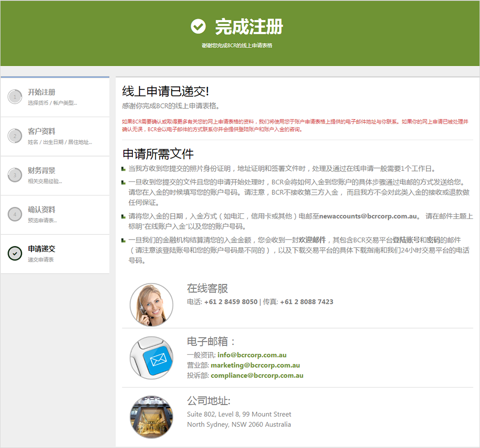
Task: Click the white checkmark icon beside 完成注册
Action: coord(198,26)
